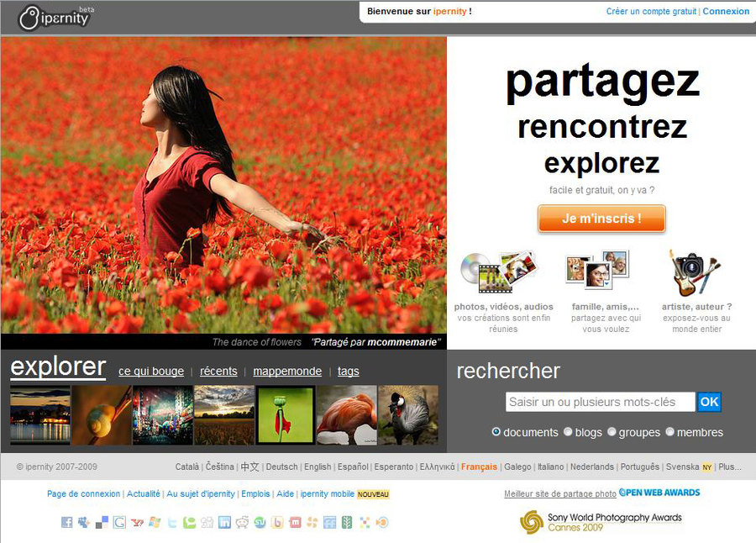Click the "Connexion" link at top right

pyautogui.click(x=726, y=11)
